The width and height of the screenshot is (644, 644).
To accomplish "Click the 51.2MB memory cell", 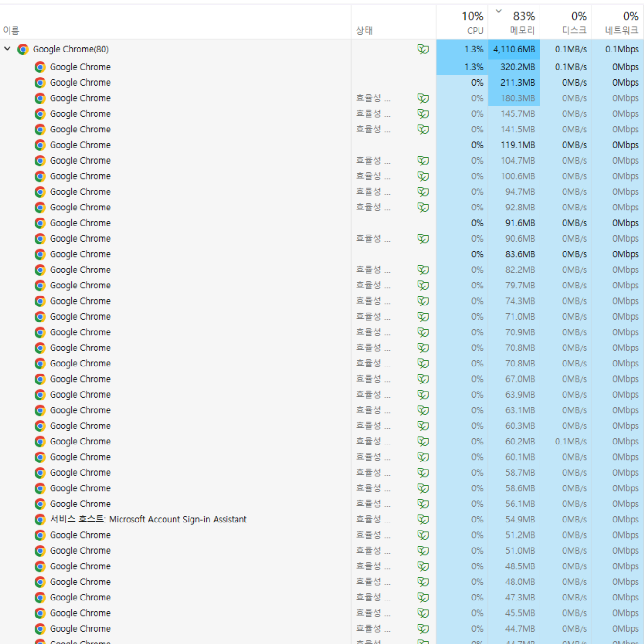I will point(514,535).
